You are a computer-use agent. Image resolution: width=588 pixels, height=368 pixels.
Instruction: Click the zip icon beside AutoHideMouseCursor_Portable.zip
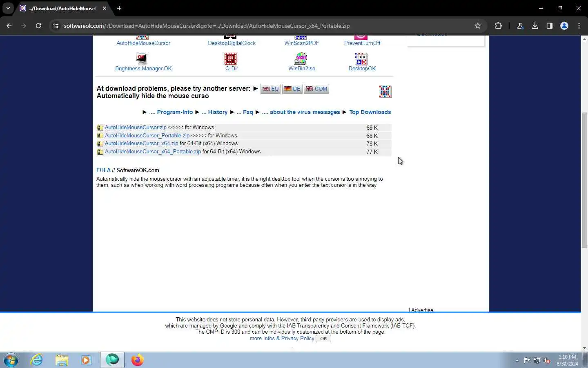(x=100, y=136)
